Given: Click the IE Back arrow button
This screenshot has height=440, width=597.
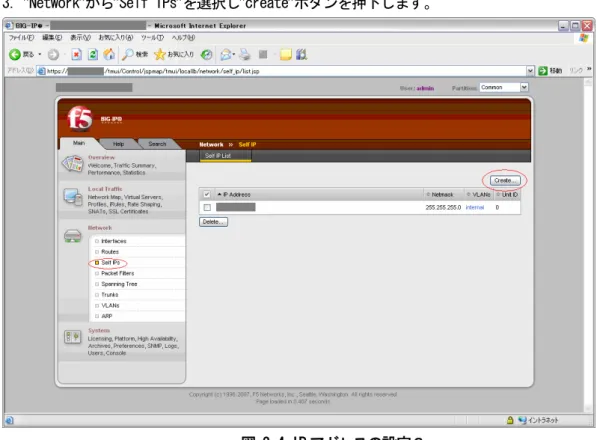Looking at the screenshot, I should coord(15,55).
